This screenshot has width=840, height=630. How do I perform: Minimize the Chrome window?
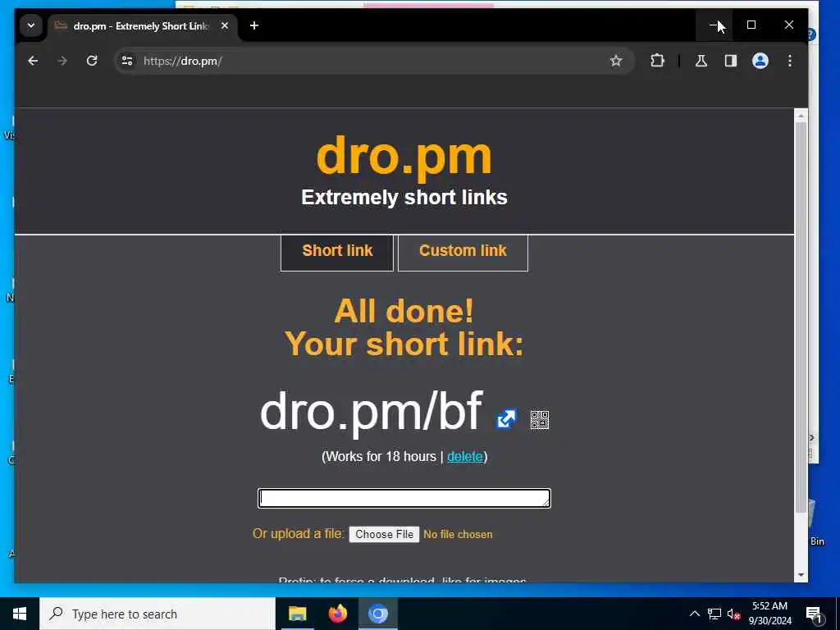tap(714, 25)
